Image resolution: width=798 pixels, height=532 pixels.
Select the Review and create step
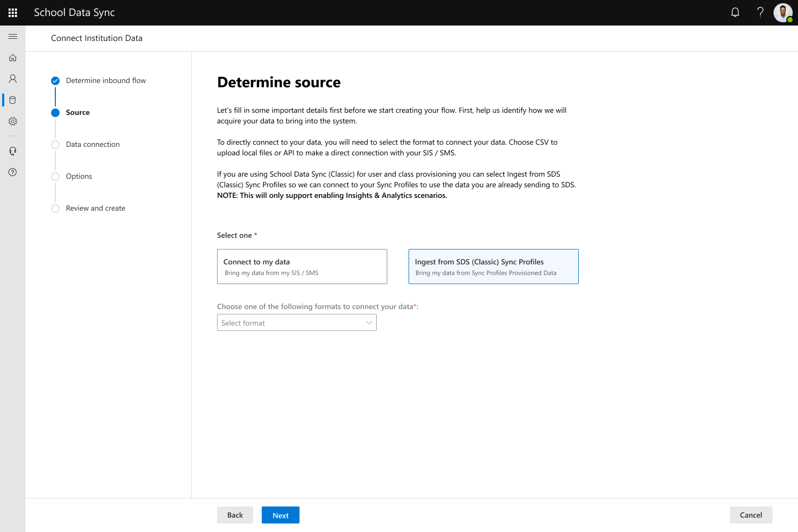(x=96, y=209)
